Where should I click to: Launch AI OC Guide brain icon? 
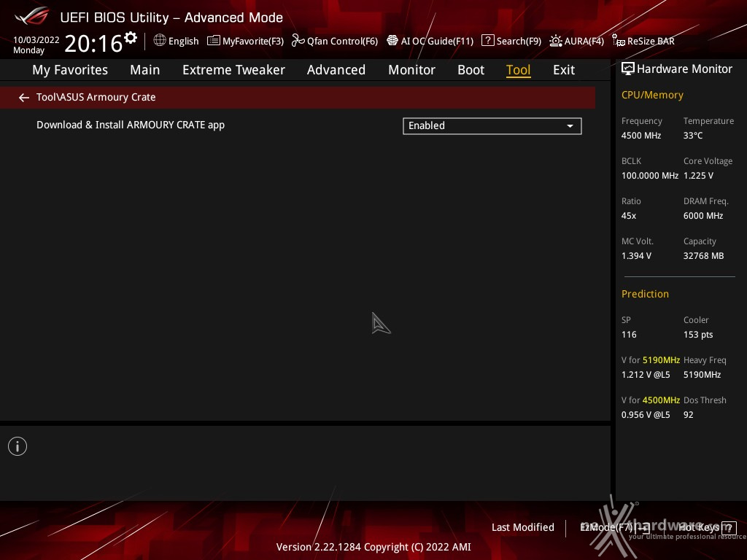pos(392,41)
